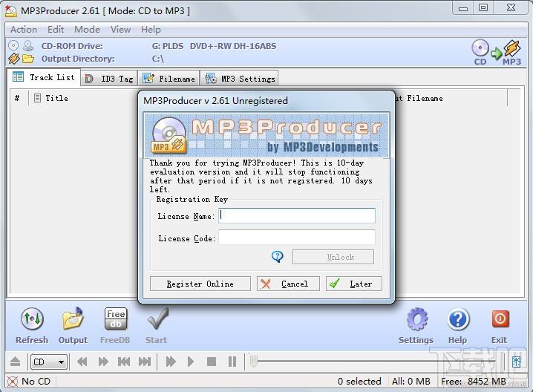Click the License Code input field

pyautogui.click(x=297, y=238)
